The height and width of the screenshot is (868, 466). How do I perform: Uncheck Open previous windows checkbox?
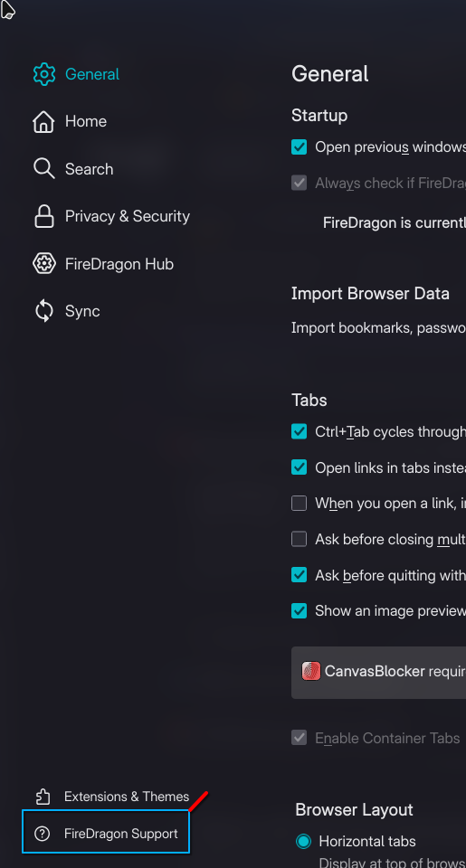pos(300,147)
